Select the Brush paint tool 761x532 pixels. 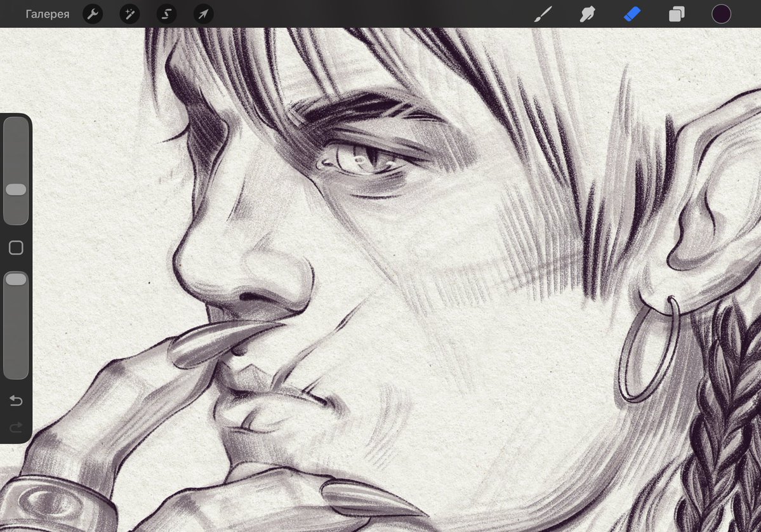pyautogui.click(x=543, y=14)
